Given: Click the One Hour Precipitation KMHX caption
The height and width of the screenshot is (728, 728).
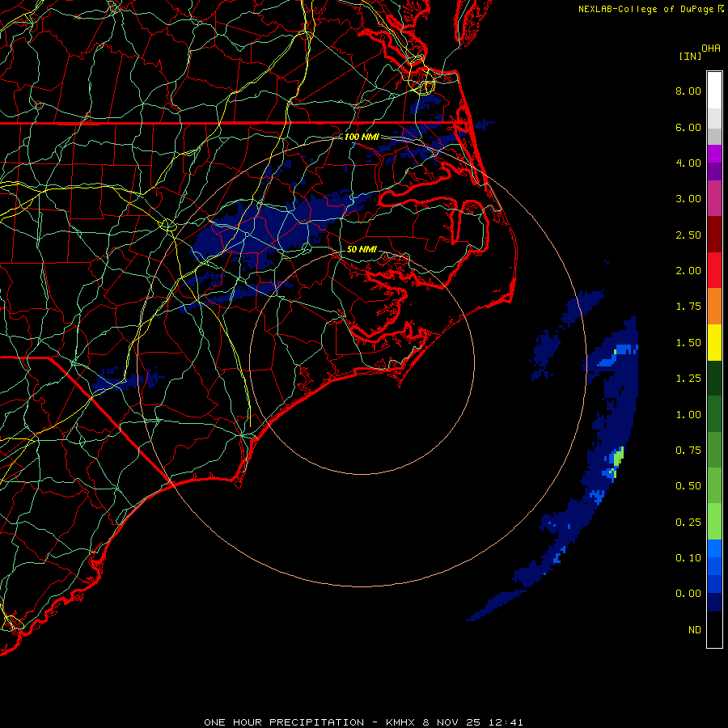Looking at the screenshot, I should (363, 722).
